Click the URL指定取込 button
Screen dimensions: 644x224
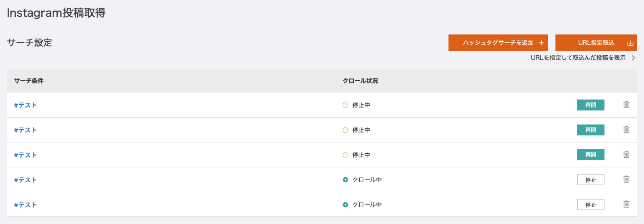(x=596, y=43)
